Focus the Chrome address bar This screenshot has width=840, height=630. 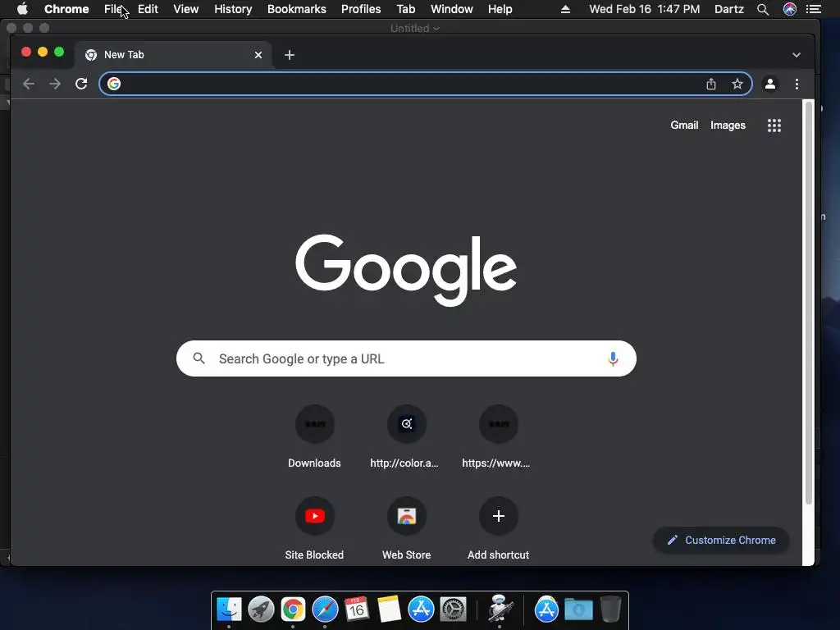click(426, 84)
